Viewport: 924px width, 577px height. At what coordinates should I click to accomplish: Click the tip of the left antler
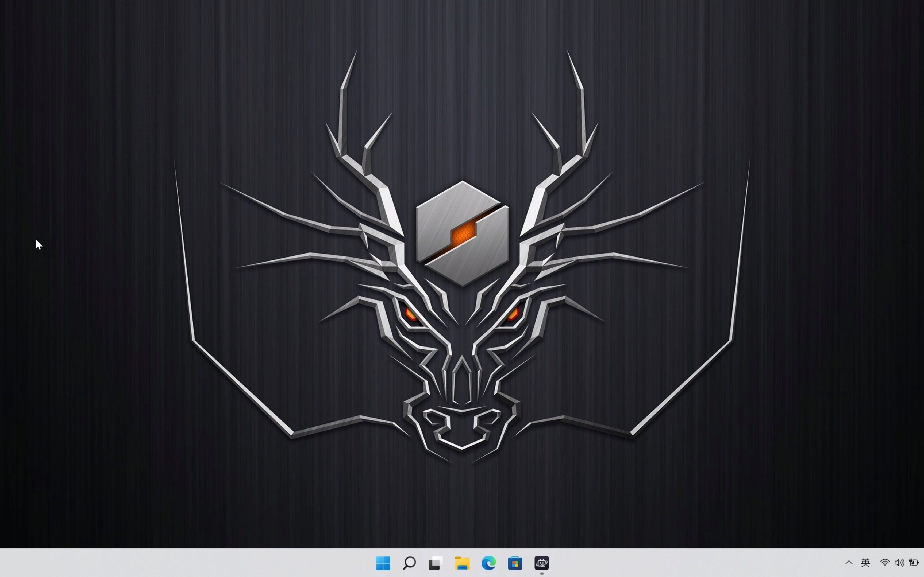tap(356, 53)
